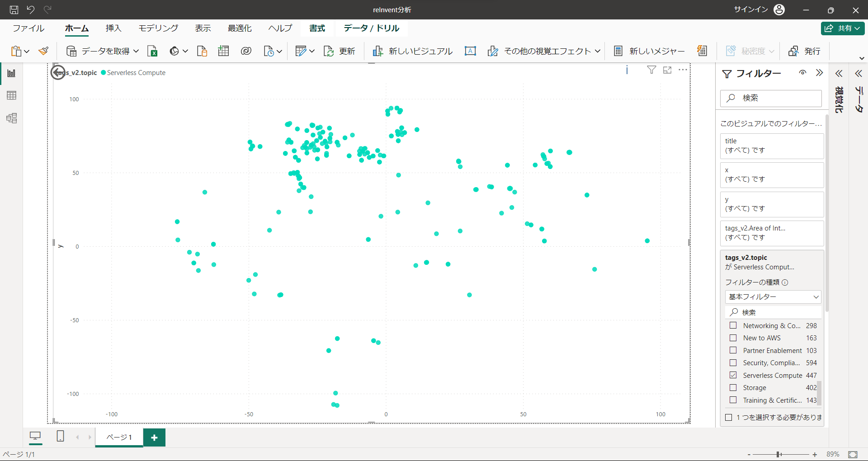The image size is (868, 461).
Task: Click the Save icon in title bar
Action: (x=14, y=9)
